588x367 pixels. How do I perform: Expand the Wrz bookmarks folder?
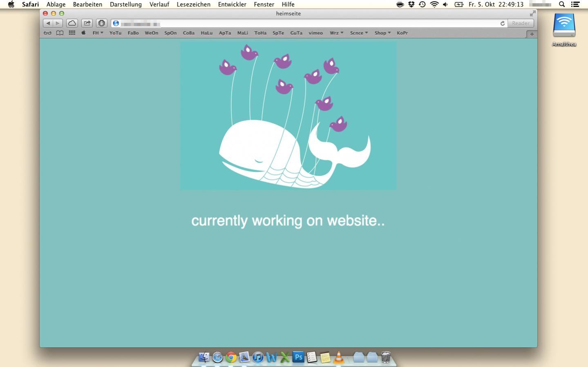336,33
